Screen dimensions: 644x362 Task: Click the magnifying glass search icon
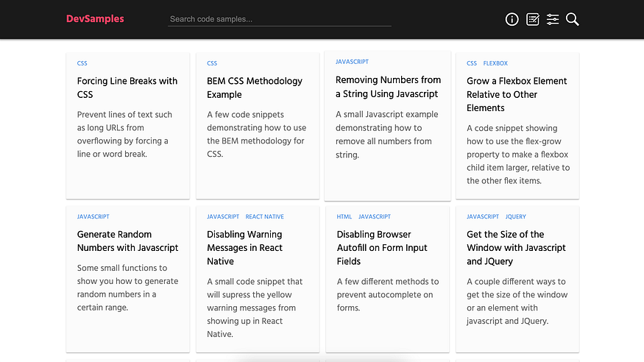573,20
